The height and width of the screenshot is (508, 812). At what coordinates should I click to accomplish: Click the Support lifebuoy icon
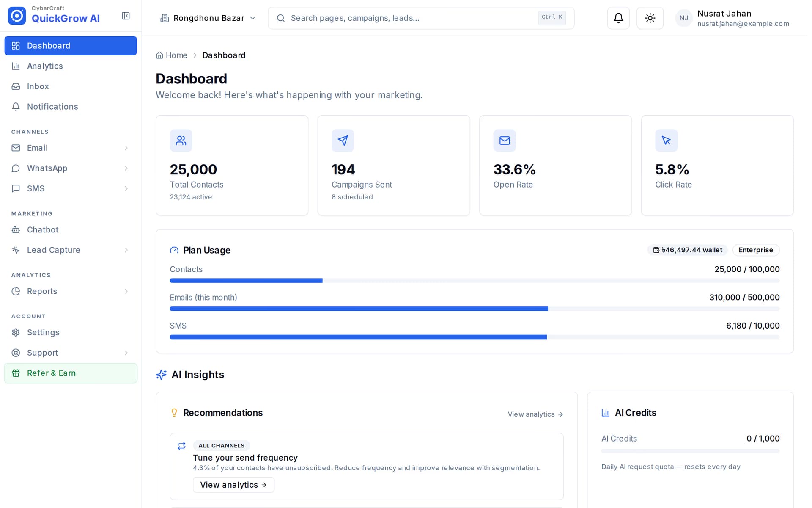point(16,353)
